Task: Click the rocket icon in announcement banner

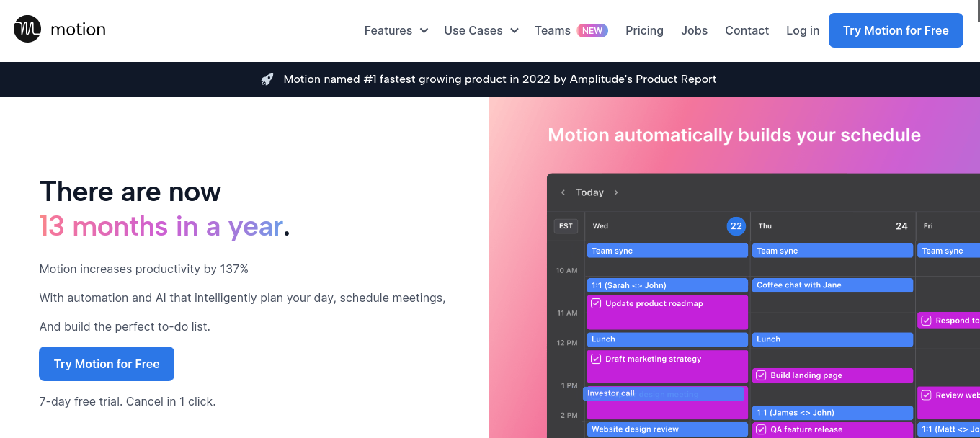Action: tap(267, 79)
